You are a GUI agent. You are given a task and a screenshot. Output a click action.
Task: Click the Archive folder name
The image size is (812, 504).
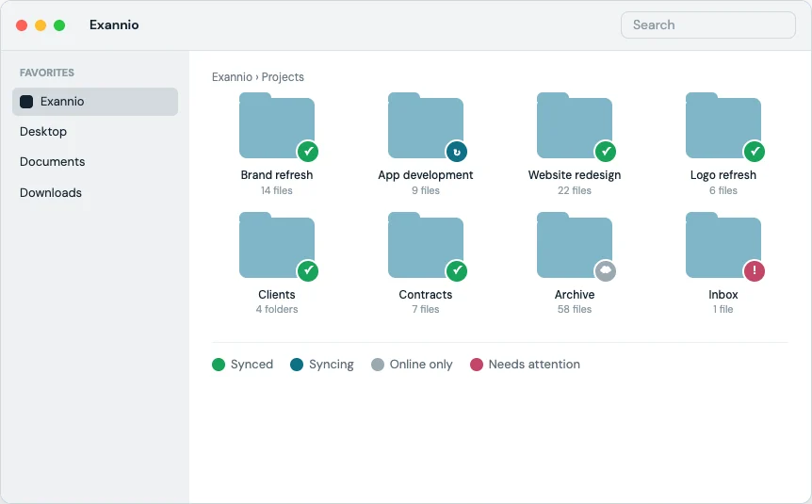click(575, 295)
